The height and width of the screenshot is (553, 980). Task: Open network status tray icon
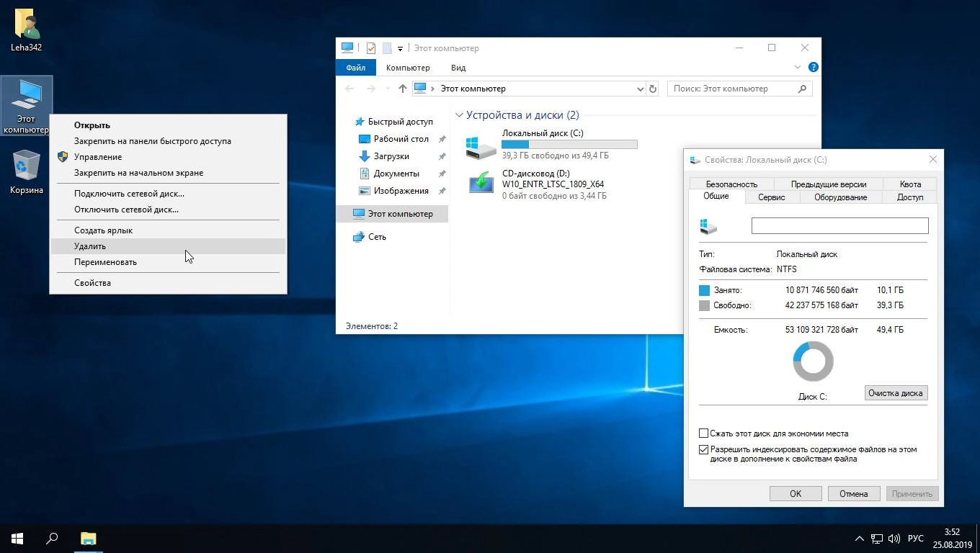coord(877,539)
